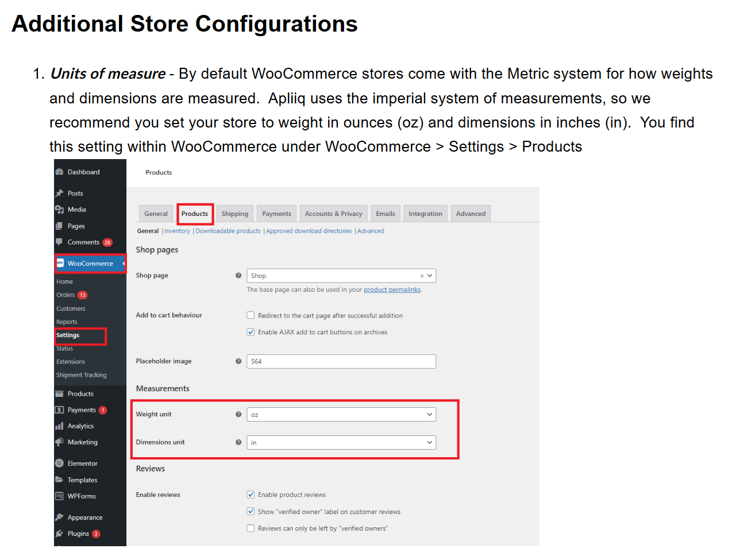Click the Marketing megaphone icon
Screen dimensions: 732x560
[x=59, y=442]
